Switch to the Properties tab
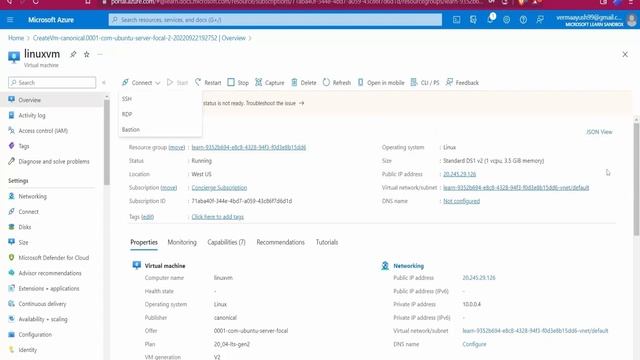Screen dimensions: 640x360 (x=144, y=242)
